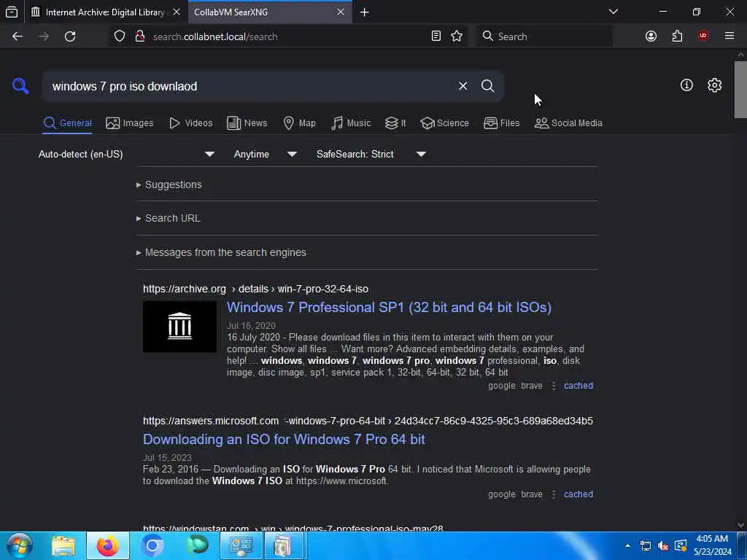Toggle Firefox reader view

coord(436,36)
